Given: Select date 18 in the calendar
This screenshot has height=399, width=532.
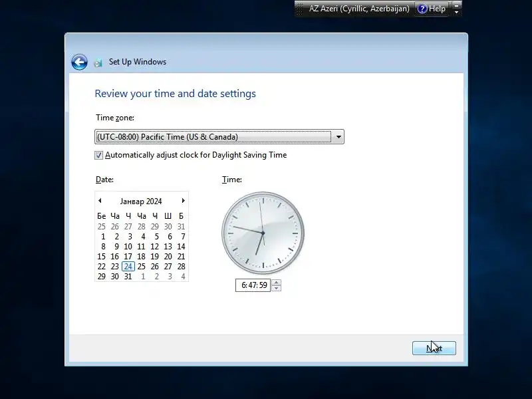Looking at the screenshot, I should pos(142,257).
